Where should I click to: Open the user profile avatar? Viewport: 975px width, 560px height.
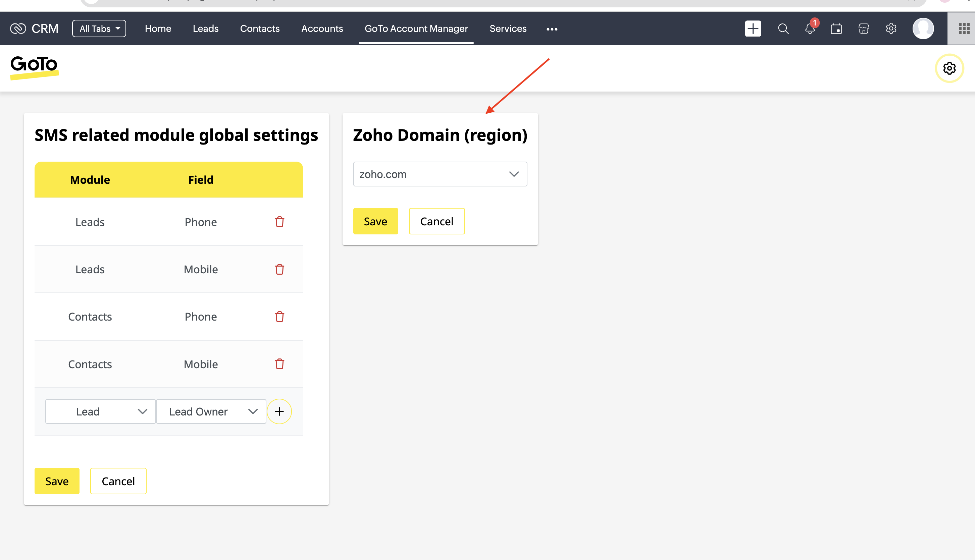click(x=923, y=29)
